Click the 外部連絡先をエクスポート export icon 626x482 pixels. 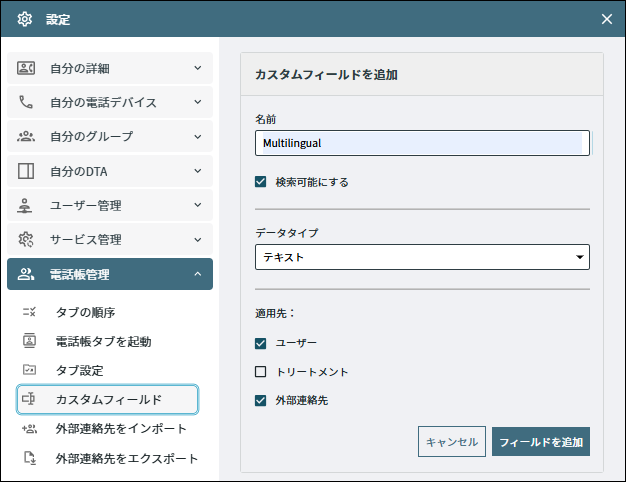[30, 458]
